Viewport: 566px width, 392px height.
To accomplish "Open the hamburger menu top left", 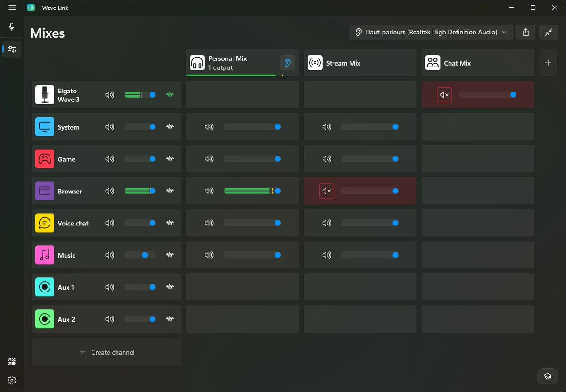I will (12, 8).
